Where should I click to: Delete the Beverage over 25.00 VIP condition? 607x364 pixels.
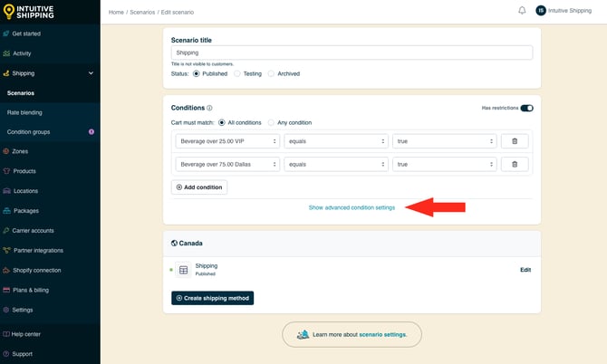pos(515,141)
